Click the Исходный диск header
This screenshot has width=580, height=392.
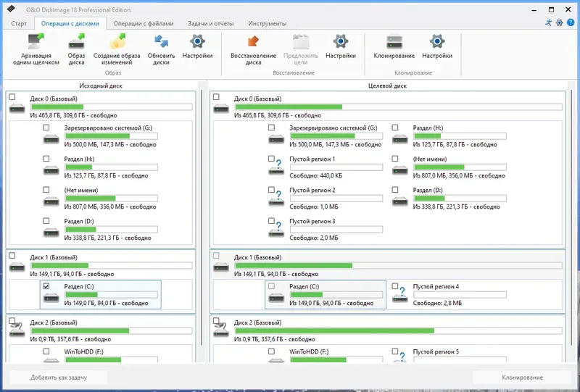[x=101, y=86]
